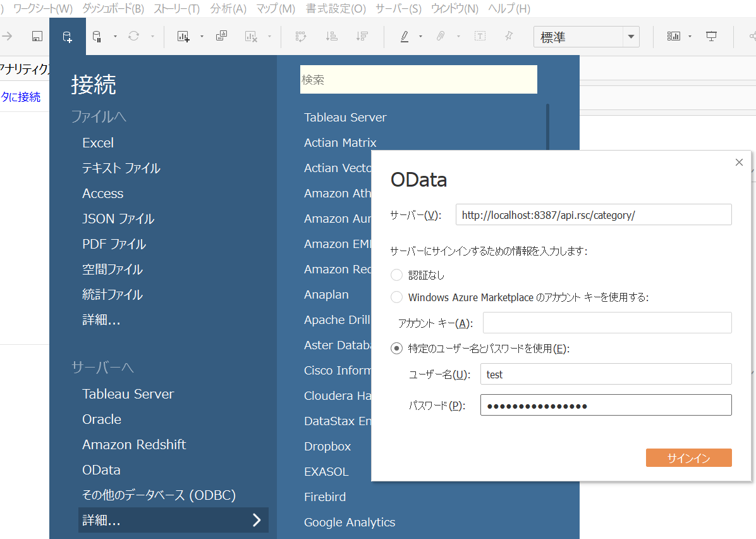This screenshot has height=539, width=756.
Task: Click the Duplicate Sheet icon
Action: 220,36
